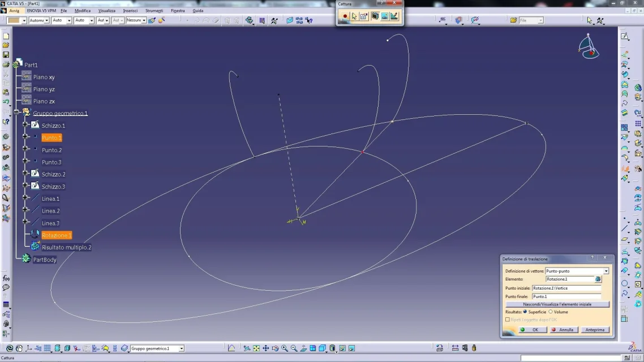Select Linea.3 in the specification tree
This screenshot has width=644, height=362.
tap(50, 223)
